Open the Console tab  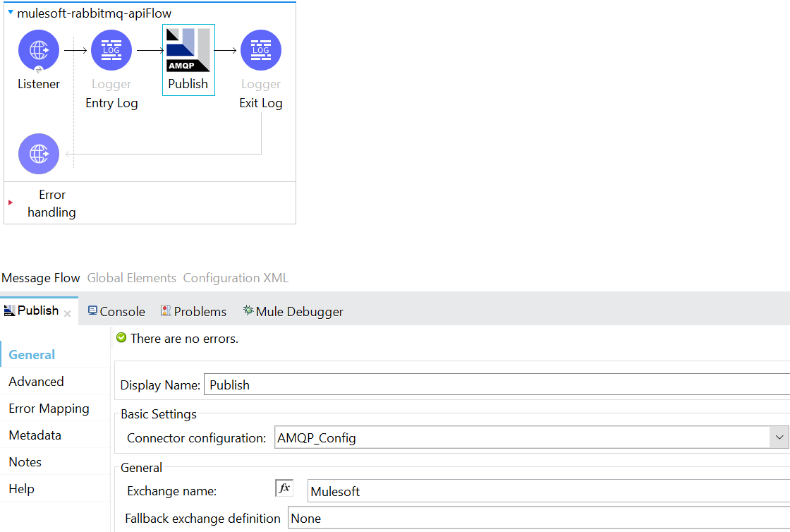[116, 312]
